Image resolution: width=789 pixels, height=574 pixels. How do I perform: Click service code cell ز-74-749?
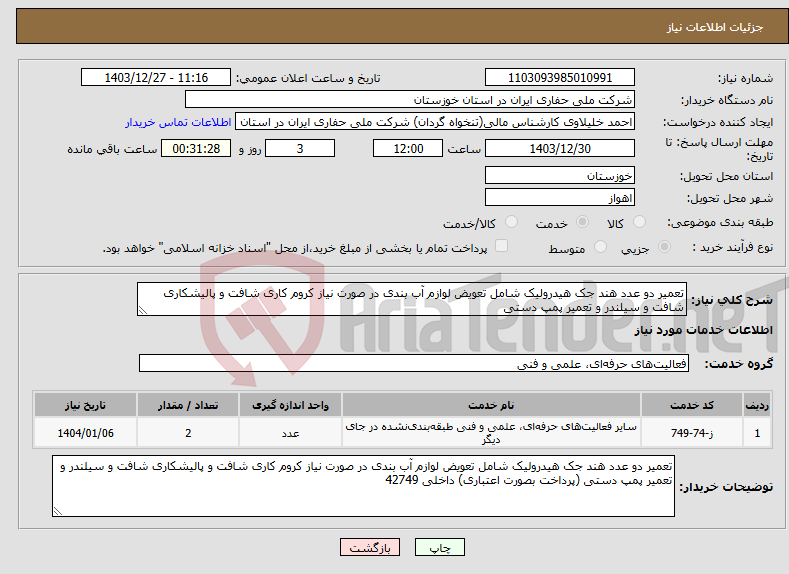tap(692, 433)
